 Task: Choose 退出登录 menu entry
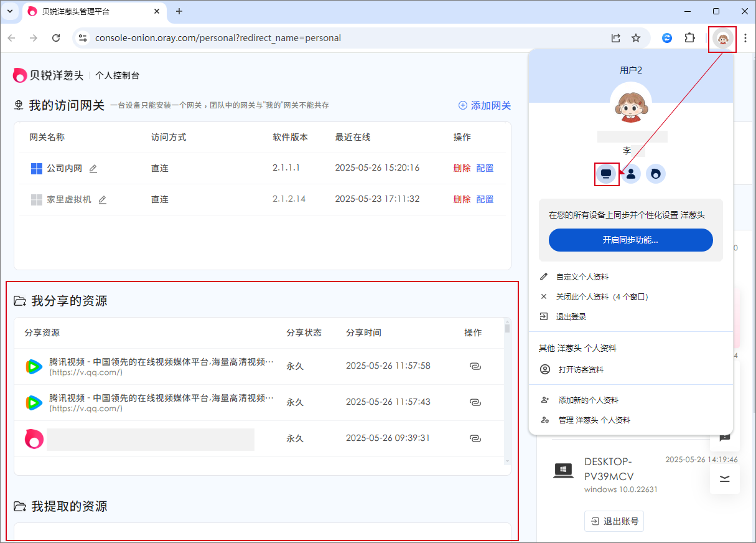click(x=631, y=316)
